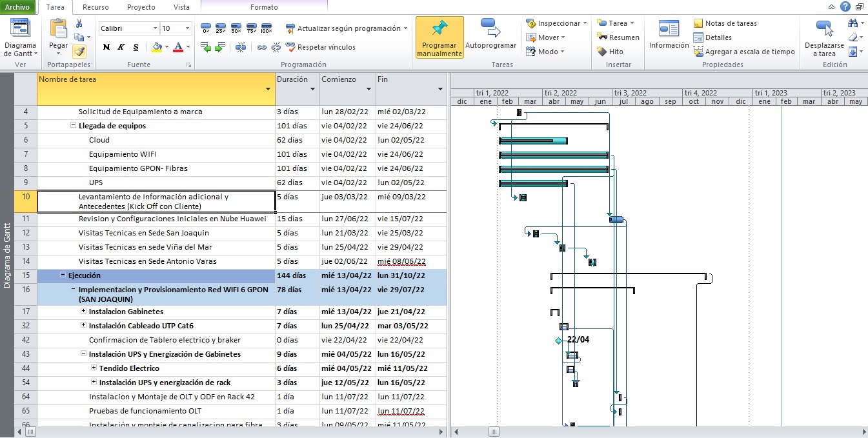Open the Calibri font name dropdown
The height and width of the screenshot is (438, 868).
click(x=155, y=28)
